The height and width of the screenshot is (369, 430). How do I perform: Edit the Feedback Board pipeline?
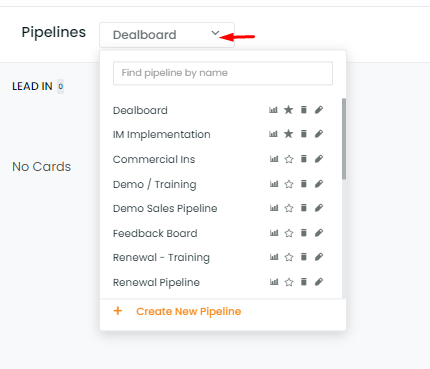click(x=319, y=233)
